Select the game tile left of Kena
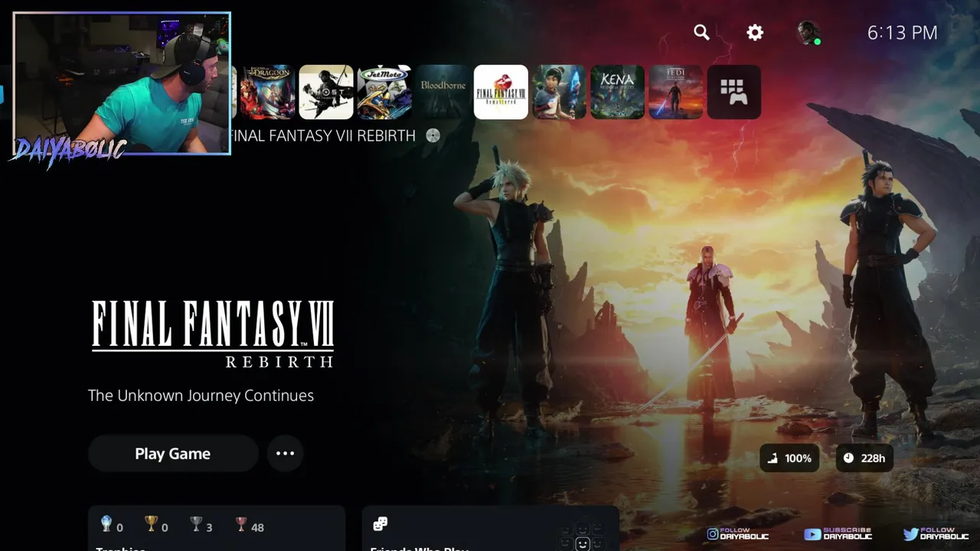980x551 pixels. click(x=559, y=92)
